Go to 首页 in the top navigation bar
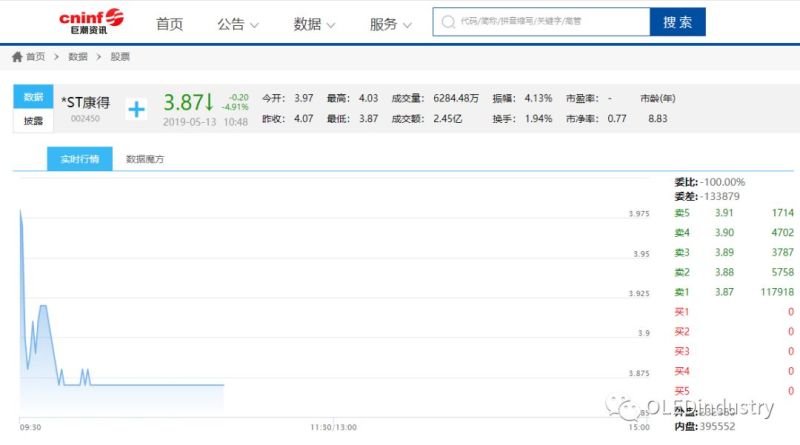The width and height of the screenshot is (800, 445). [170, 24]
